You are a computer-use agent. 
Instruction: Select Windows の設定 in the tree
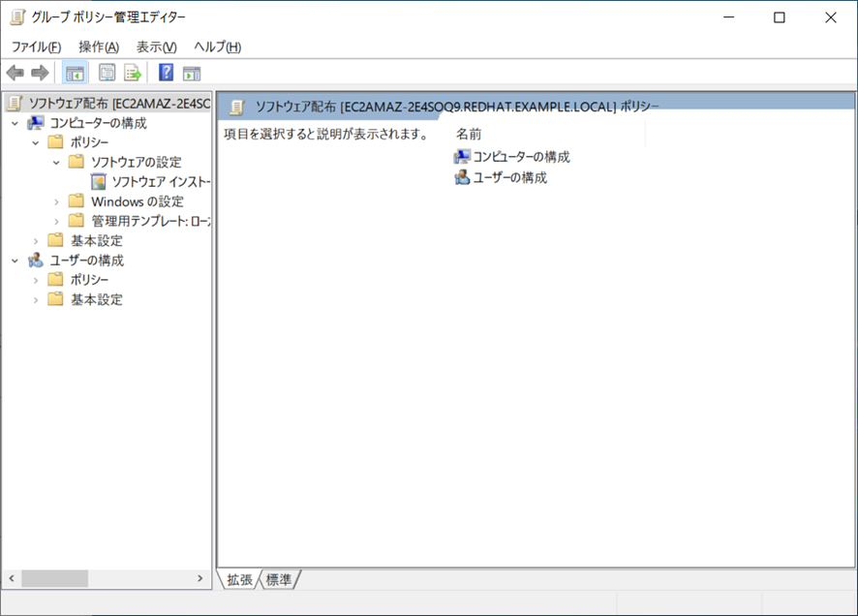(x=138, y=201)
